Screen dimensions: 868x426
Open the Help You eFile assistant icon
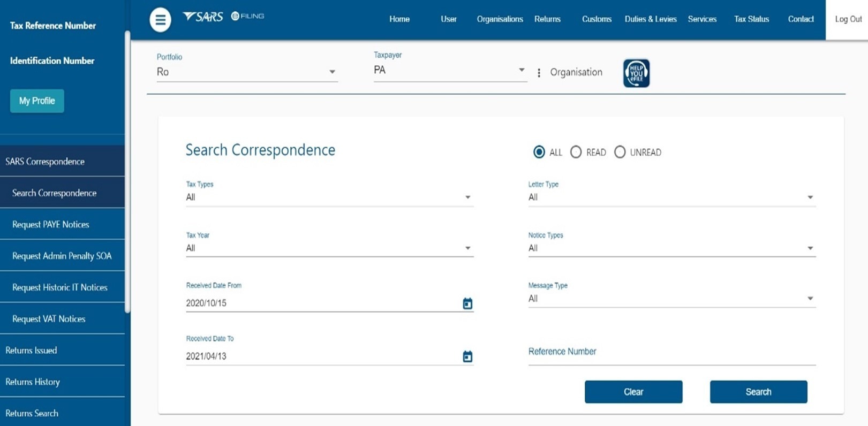(x=636, y=73)
